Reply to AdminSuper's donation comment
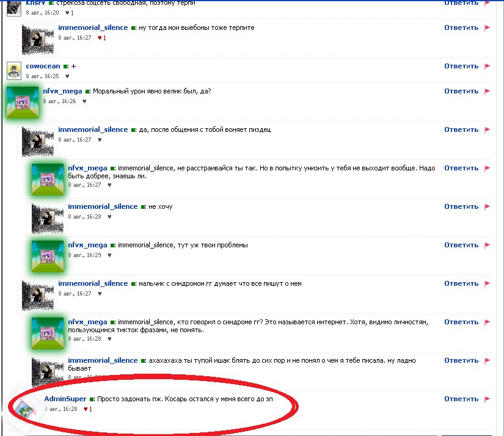The image size is (504, 436). point(461,399)
